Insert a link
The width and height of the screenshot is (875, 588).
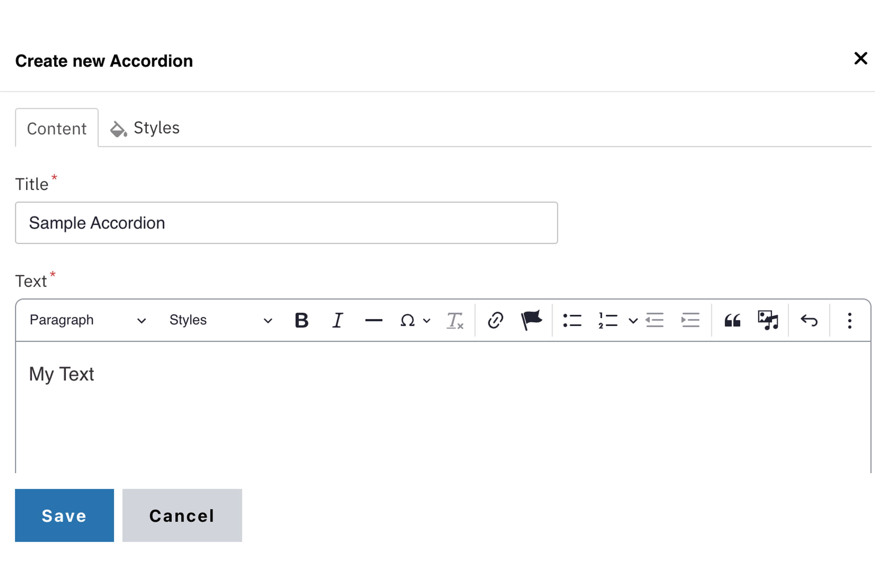coord(495,320)
